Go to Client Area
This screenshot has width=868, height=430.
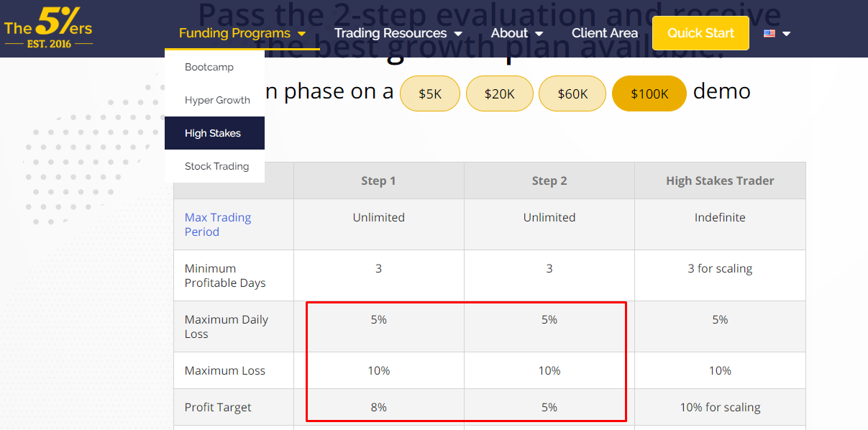pos(605,33)
